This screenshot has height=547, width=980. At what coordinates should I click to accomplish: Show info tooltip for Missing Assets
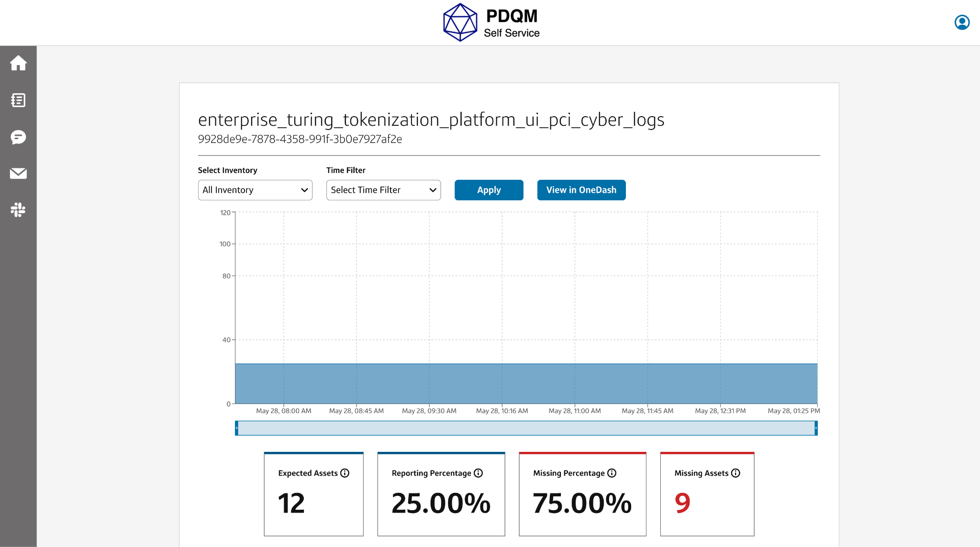[x=735, y=473]
